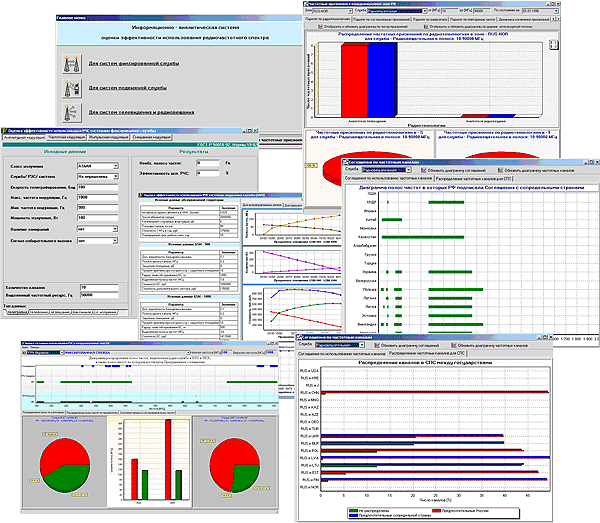
Task: Click 'RUS и CHN' row label in channels chart
Action: click(x=309, y=393)
